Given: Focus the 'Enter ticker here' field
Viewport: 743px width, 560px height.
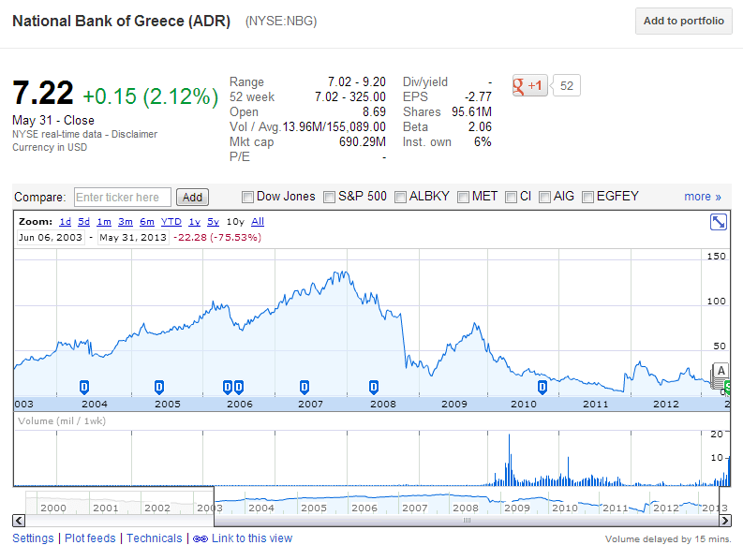Looking at the screenshot, I should (122, 197).
